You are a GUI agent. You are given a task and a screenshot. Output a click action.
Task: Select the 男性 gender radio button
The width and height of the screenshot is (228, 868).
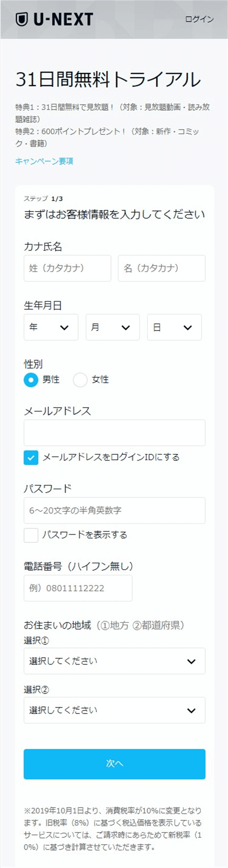click(x=31, y=379)
